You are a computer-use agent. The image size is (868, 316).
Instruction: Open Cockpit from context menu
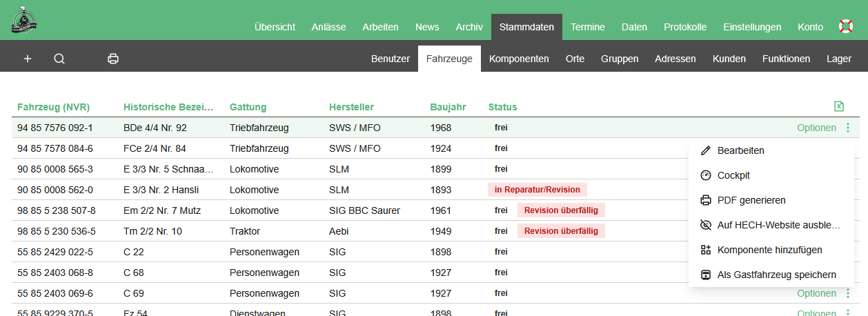click(771, 175)
